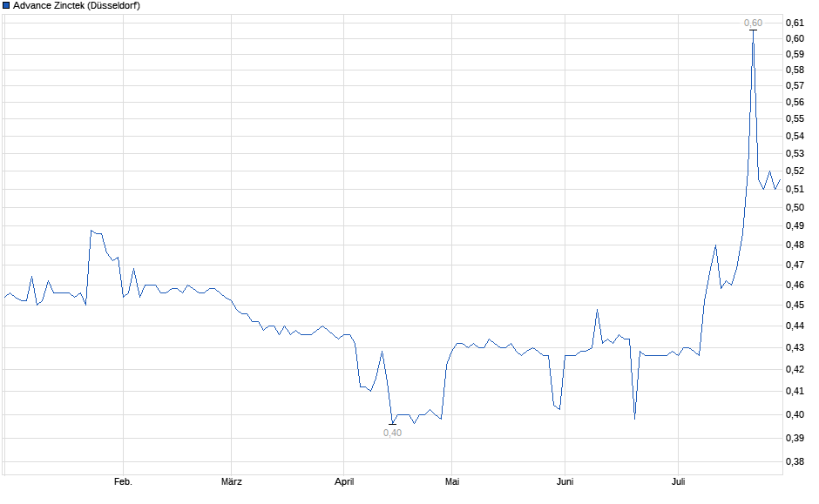Click the '0,52' price axis label
This screenshot has width=819, height=504.
795,171
